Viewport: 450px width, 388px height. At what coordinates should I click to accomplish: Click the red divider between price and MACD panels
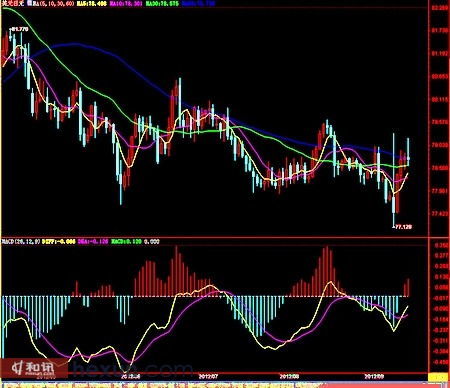point(214,237)
